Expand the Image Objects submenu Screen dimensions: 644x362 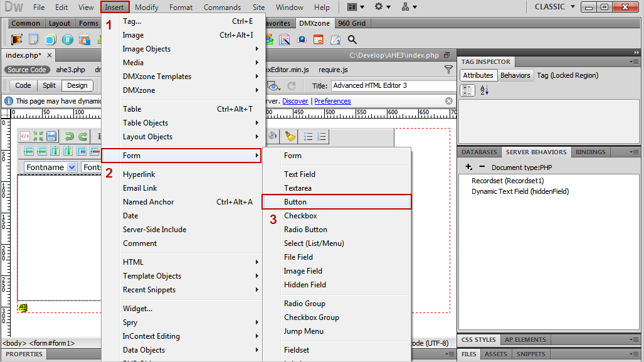point(181,49)
